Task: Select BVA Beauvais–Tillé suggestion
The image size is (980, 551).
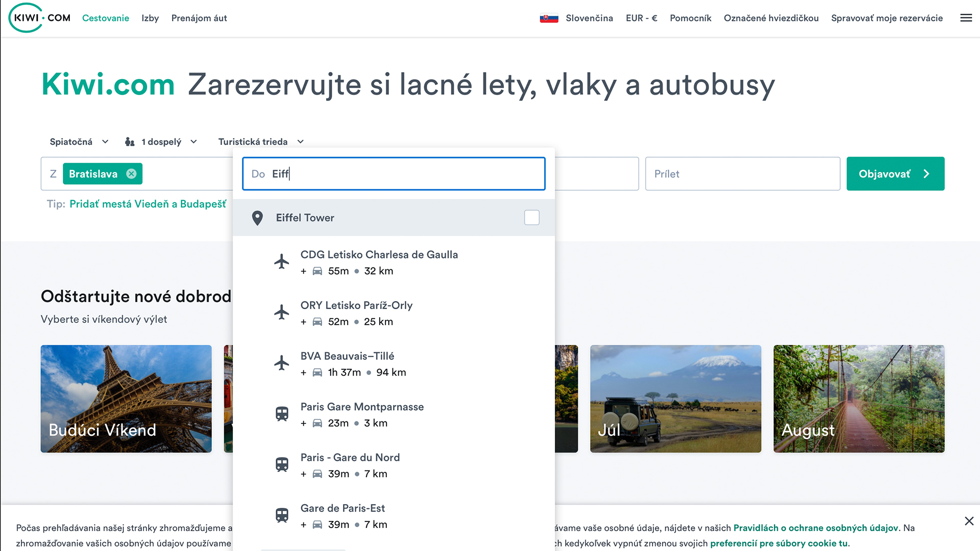Action: coord(394,364)
